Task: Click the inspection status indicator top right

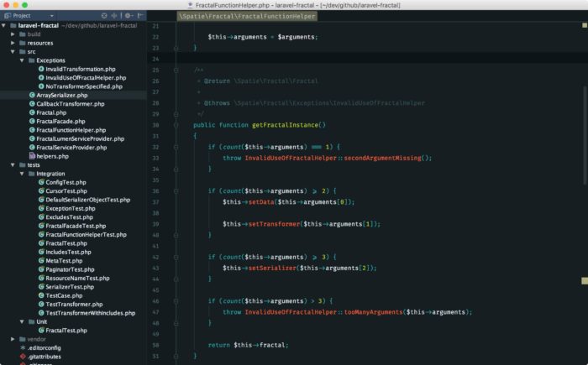Action: (585, 25)
